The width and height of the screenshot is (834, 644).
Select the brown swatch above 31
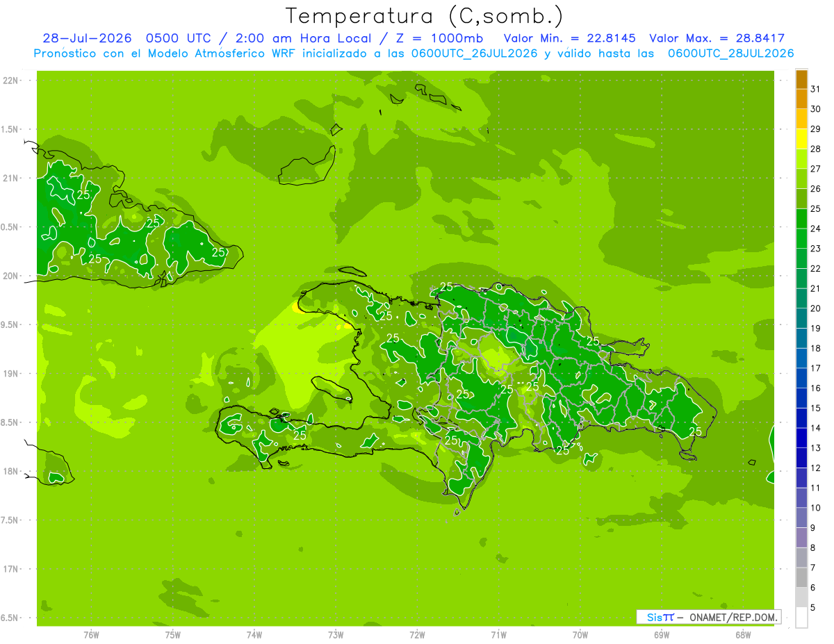801,79
